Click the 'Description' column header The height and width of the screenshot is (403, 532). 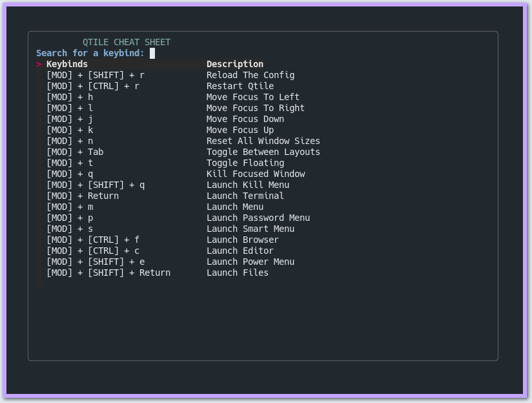coord(235,64)
